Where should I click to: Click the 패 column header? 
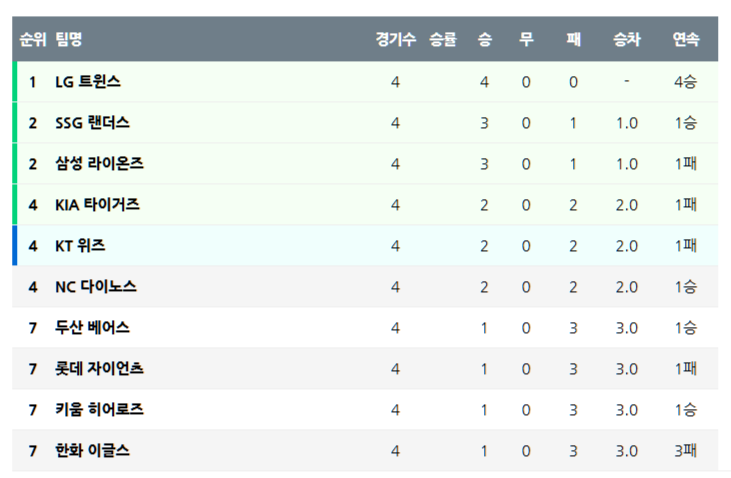pos(573,40)
